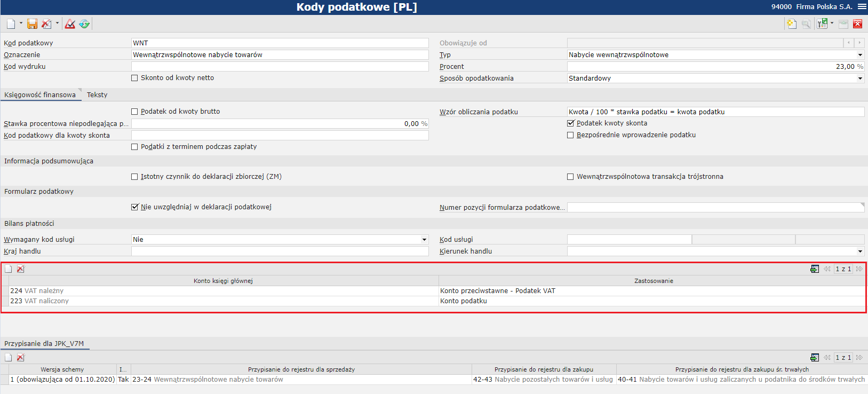Delete the record via red X document icon
This screenshot has width=868, height=394.
click(x=47, y=23)
